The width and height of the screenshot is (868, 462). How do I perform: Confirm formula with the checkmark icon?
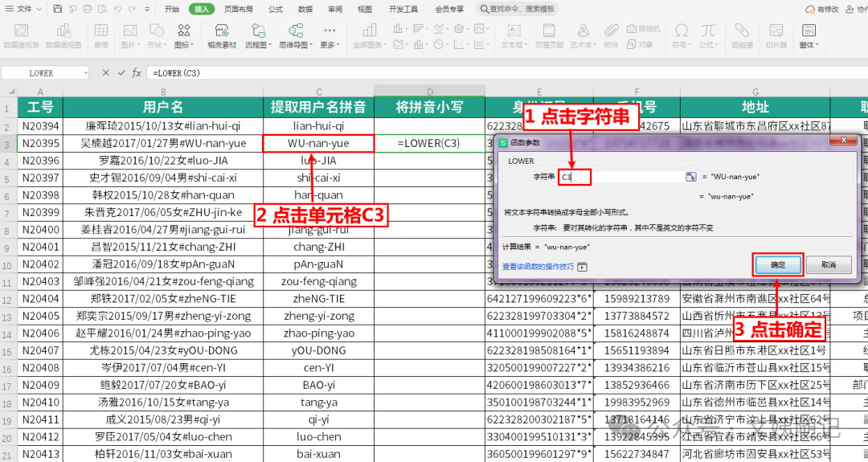(121, 72)
